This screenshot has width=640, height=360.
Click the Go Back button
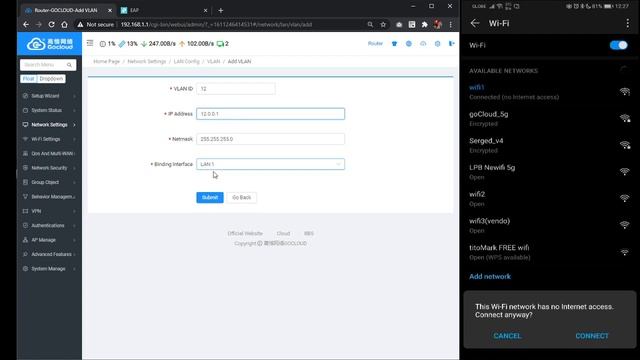(242, 197)
